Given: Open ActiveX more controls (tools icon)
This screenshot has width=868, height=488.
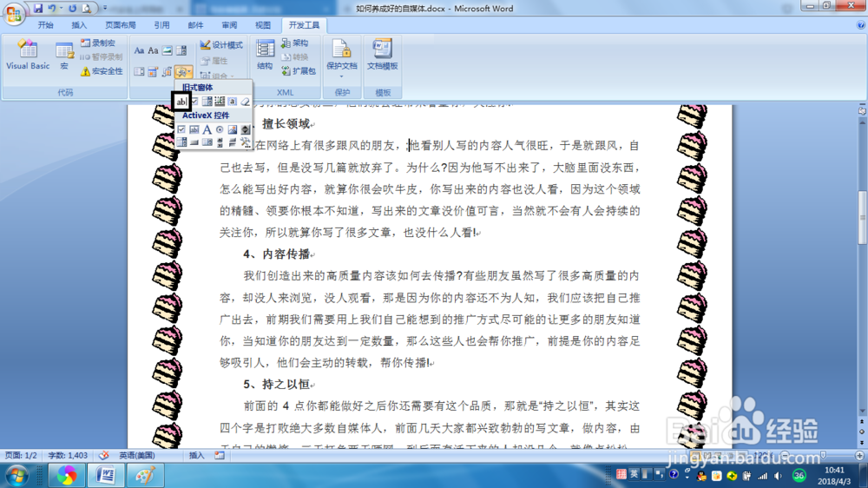Looking at the screenshot, I should 246,142.
